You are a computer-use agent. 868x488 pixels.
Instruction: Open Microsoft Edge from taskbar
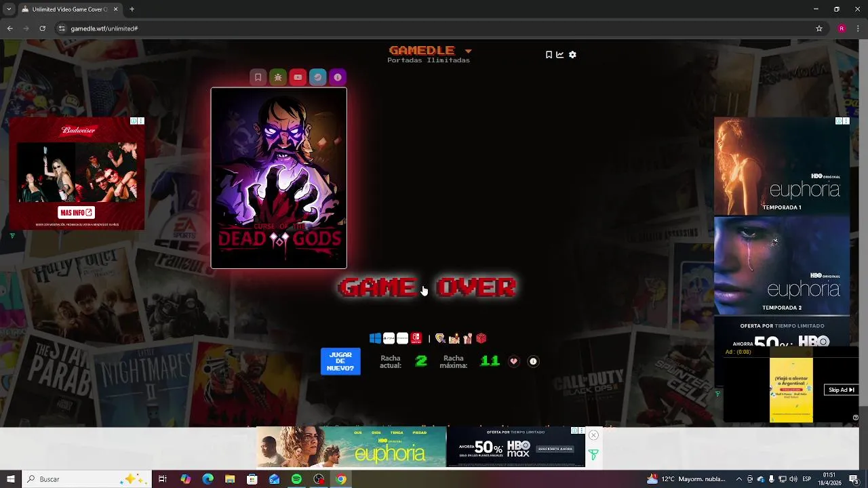tap(208, 479)
